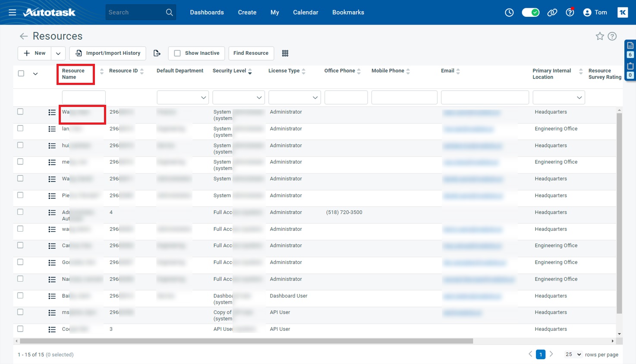Click the link chain icon in header
636x364 pixels.
pyautogui.click(x=552, y=13)
